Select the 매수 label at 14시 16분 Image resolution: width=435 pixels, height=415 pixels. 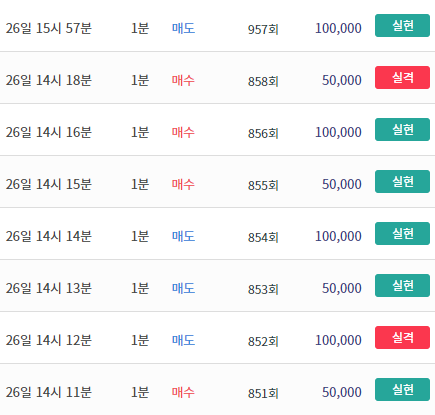tap(183, 132)
